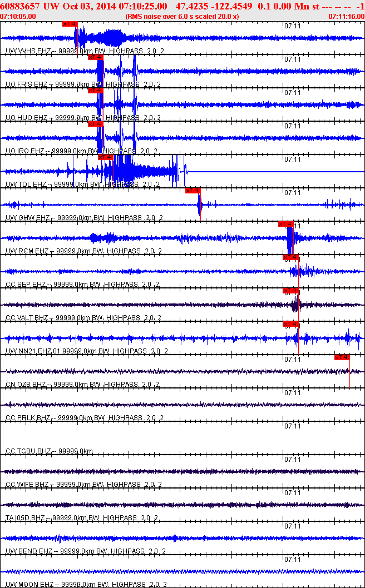This screenshot has height=588, width=365.
Task: Click the 'CN OZB BHZ' station label
Action: click(27, 385)
